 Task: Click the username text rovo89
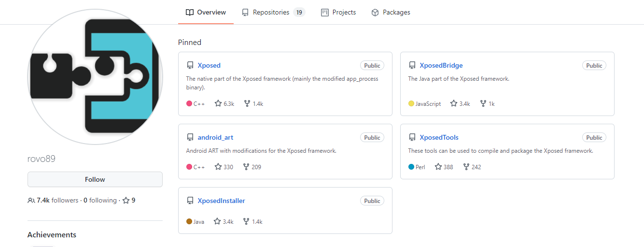(42, 159)
